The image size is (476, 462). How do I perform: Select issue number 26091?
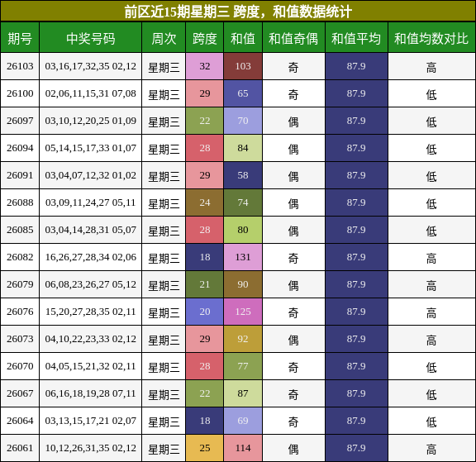point(20,175)
